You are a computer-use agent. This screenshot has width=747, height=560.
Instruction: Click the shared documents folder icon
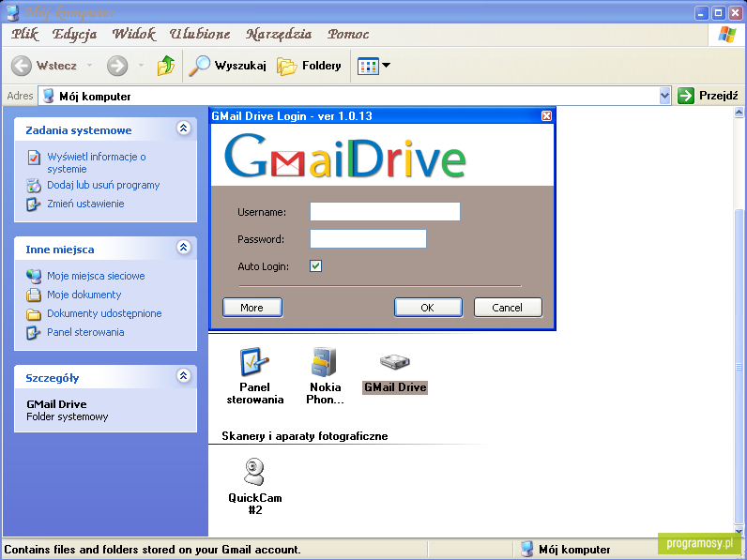coord(34,314)
